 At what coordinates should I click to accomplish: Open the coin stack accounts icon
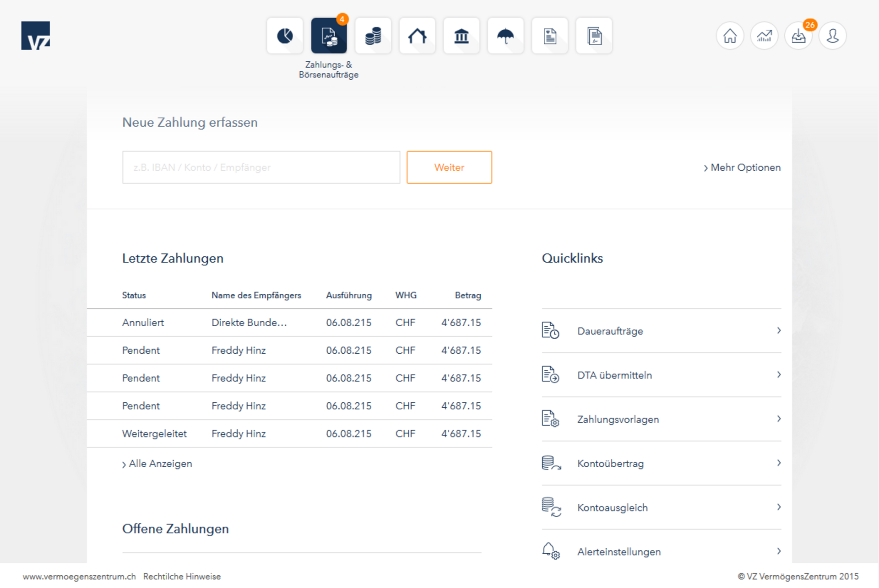(x=373, y=36)
